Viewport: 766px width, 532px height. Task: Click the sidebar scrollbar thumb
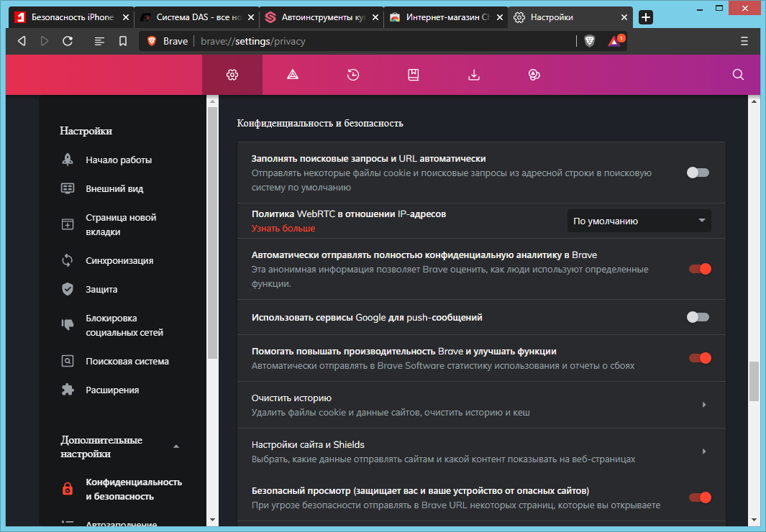[212, 233]
